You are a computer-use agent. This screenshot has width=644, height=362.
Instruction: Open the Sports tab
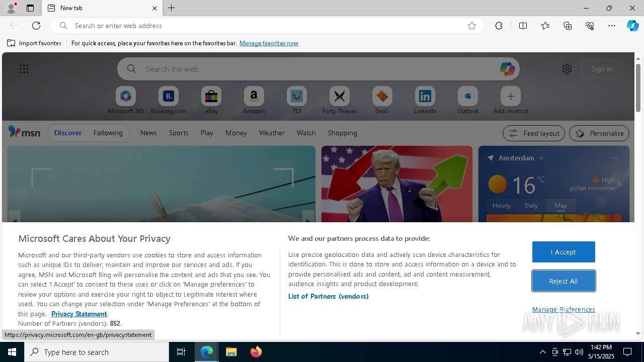coord(179,133)
